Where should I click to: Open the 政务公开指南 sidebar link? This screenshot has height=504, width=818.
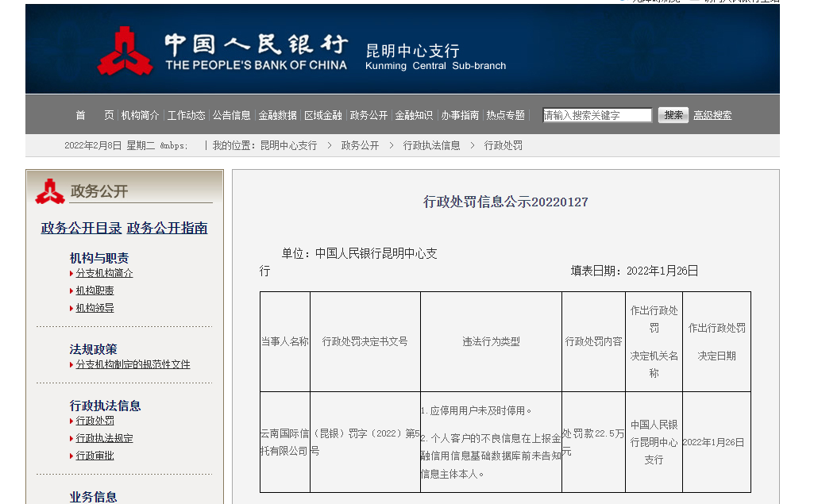click(x=167, y=228)
